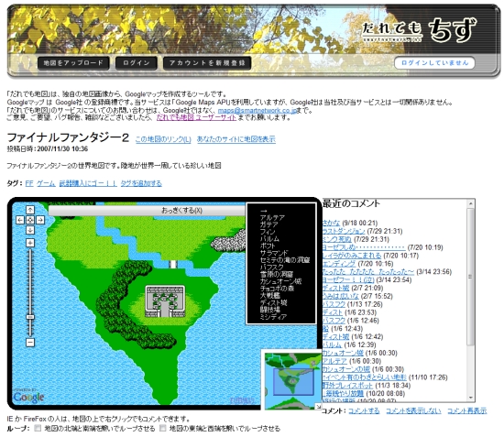Image resolution: width=504 pixels, height=437 pixels.
Task: Pan the map left with the arrow icon
Action: click(x=20, y=220)
